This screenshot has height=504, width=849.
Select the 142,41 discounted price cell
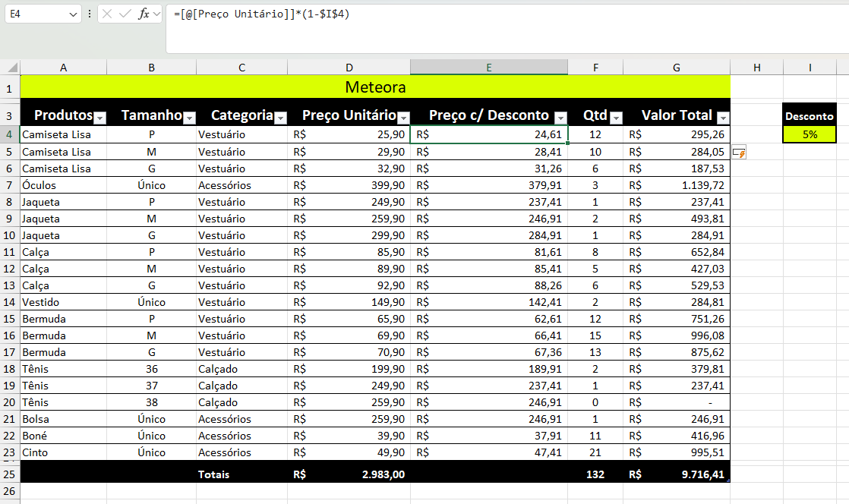pos(489,302)
